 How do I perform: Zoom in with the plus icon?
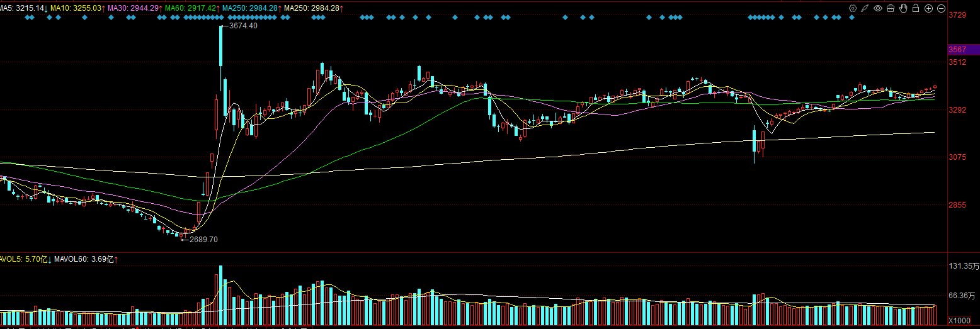928,8
